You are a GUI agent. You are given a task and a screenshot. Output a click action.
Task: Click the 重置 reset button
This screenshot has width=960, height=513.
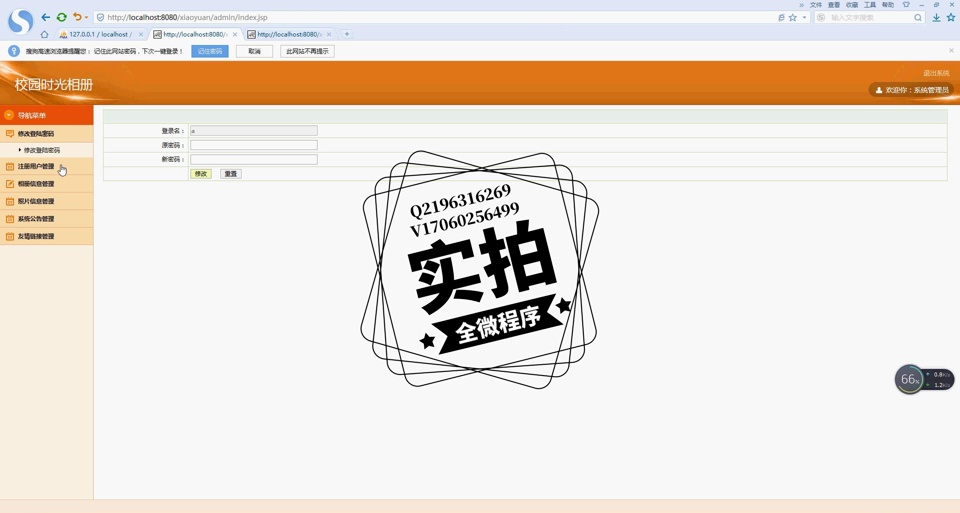point(231,174)
